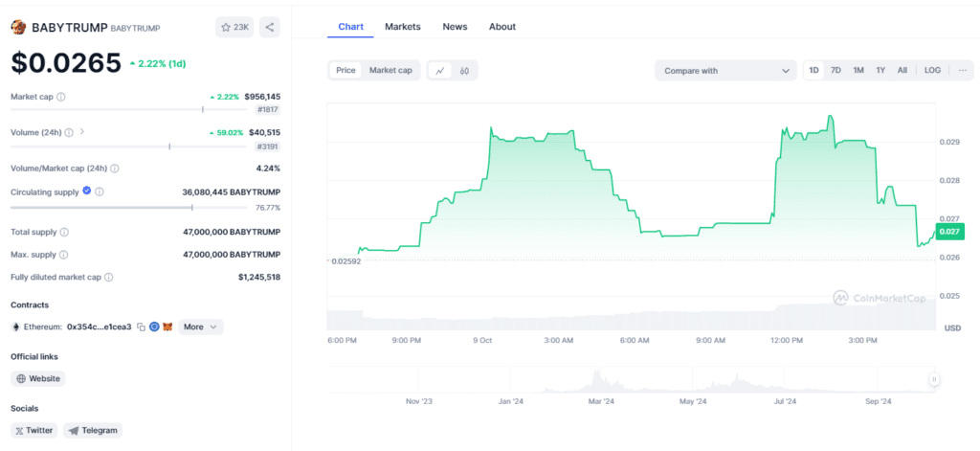Viewport: 980px width, 451px height.
Task: Toggle the LOG scale option
Action: tap(932, 70)
